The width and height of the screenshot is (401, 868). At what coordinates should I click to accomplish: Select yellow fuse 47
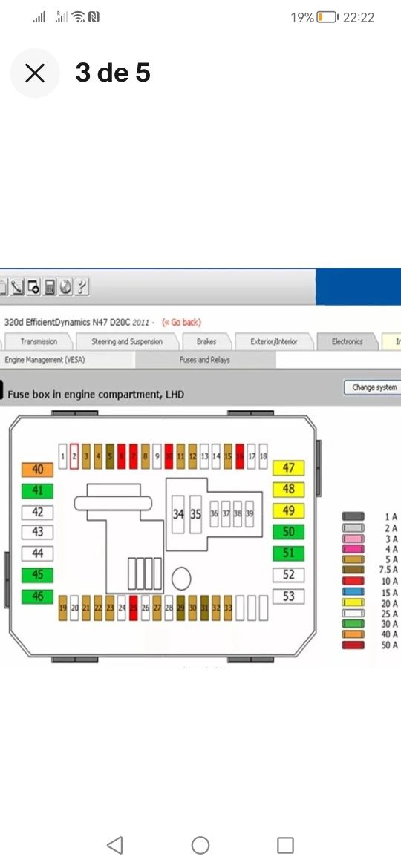[x=289, y=468]
